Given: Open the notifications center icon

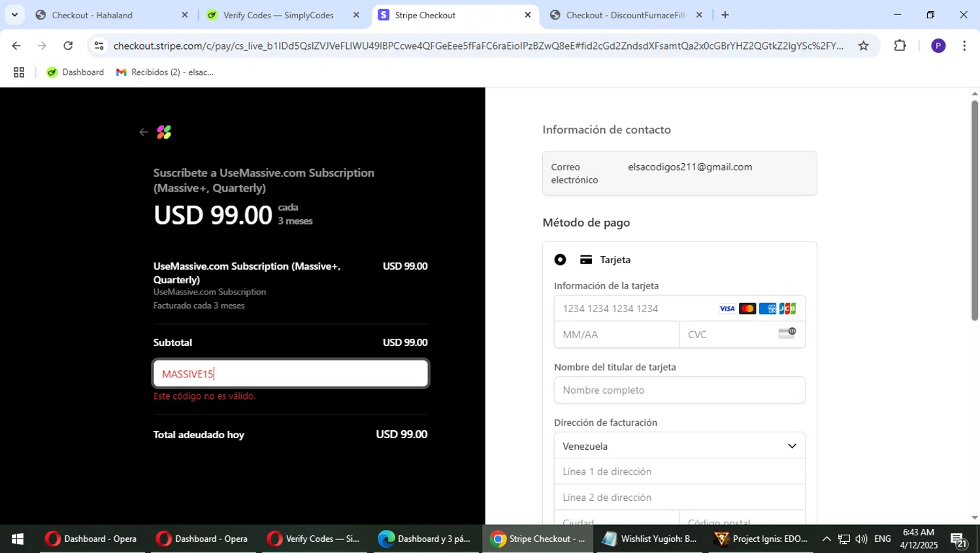Looking at the screenshot, I should (959, 540).
